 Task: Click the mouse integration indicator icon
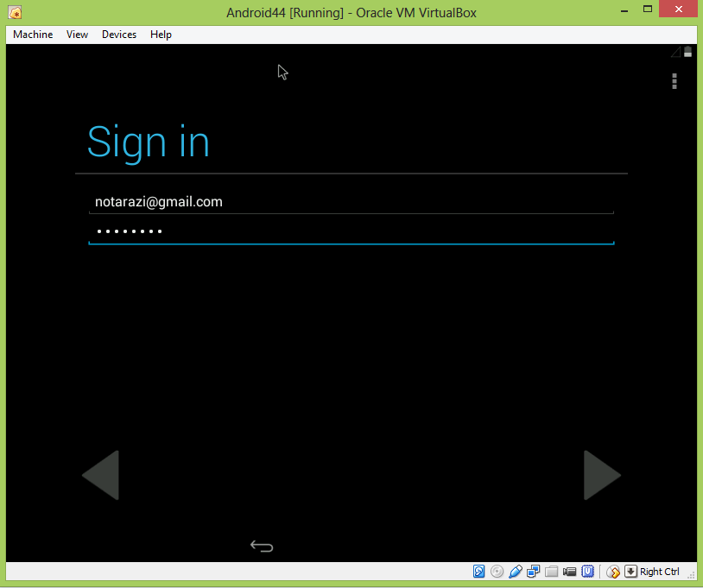click(x=613, y=572)
